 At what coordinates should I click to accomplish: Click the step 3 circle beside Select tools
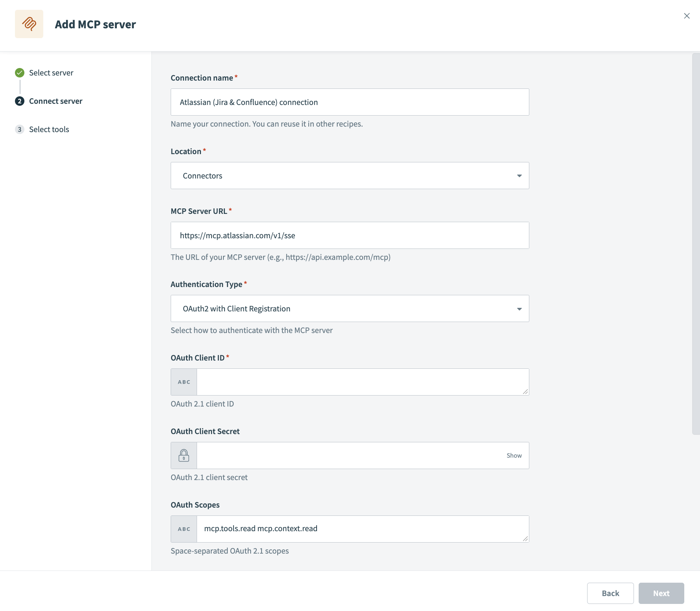pyautogui.click(x=19, y=129)
